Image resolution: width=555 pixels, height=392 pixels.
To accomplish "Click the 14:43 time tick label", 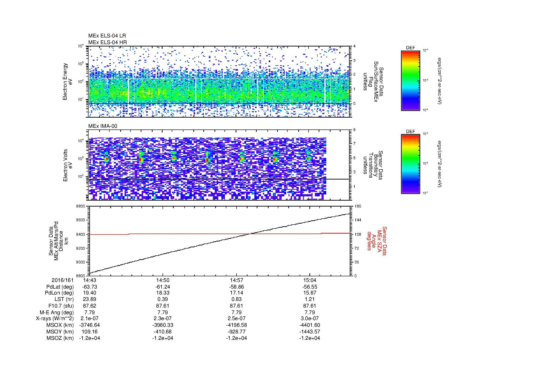I will pos(89,280).
